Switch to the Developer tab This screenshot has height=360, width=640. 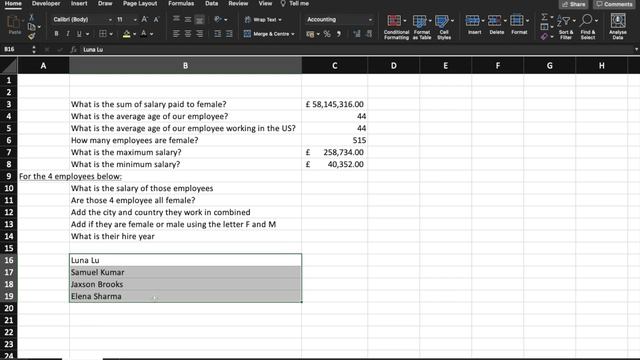[x=46, y=4]
